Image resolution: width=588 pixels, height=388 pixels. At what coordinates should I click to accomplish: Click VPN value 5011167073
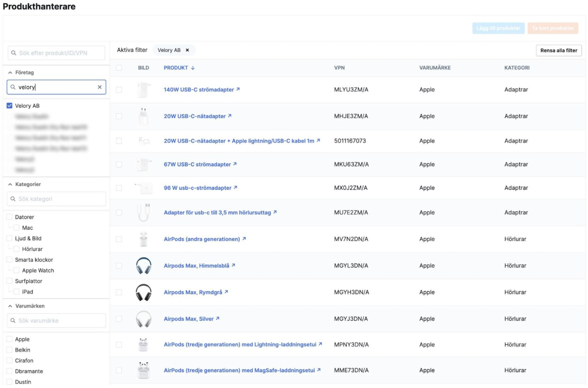[350, 141]
